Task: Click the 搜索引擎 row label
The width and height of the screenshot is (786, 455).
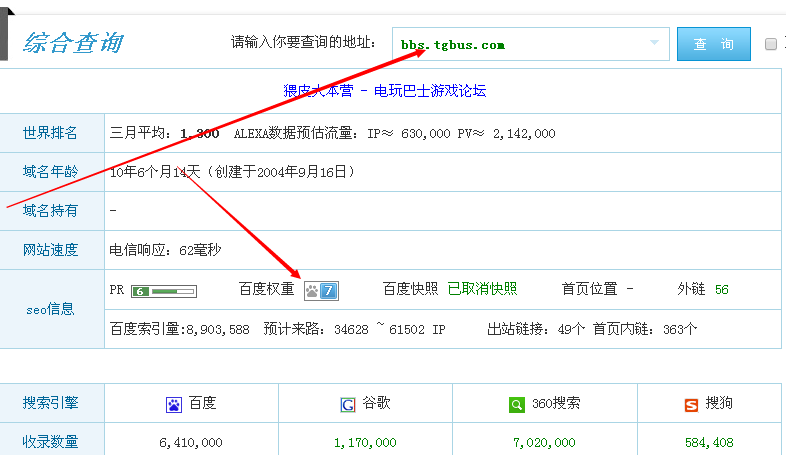Action: click(50, 402)
